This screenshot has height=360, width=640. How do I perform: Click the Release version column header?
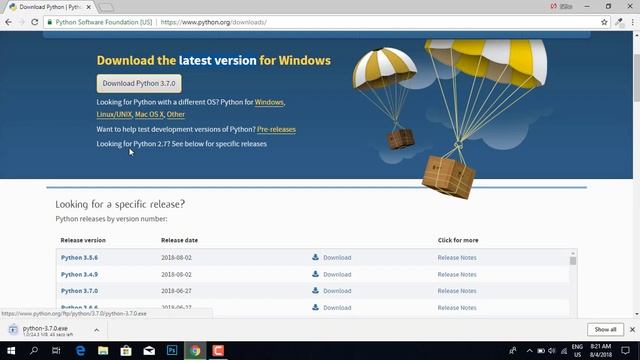coord(83,240)
